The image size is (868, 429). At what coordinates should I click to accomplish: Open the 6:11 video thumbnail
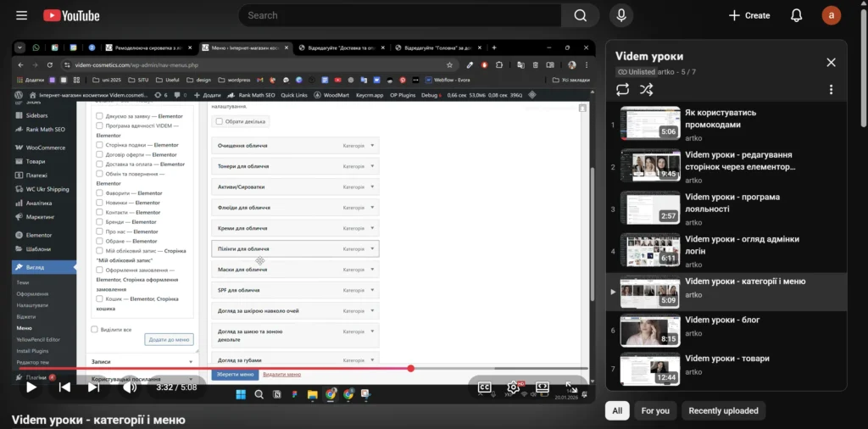click(x=650, y=249)
